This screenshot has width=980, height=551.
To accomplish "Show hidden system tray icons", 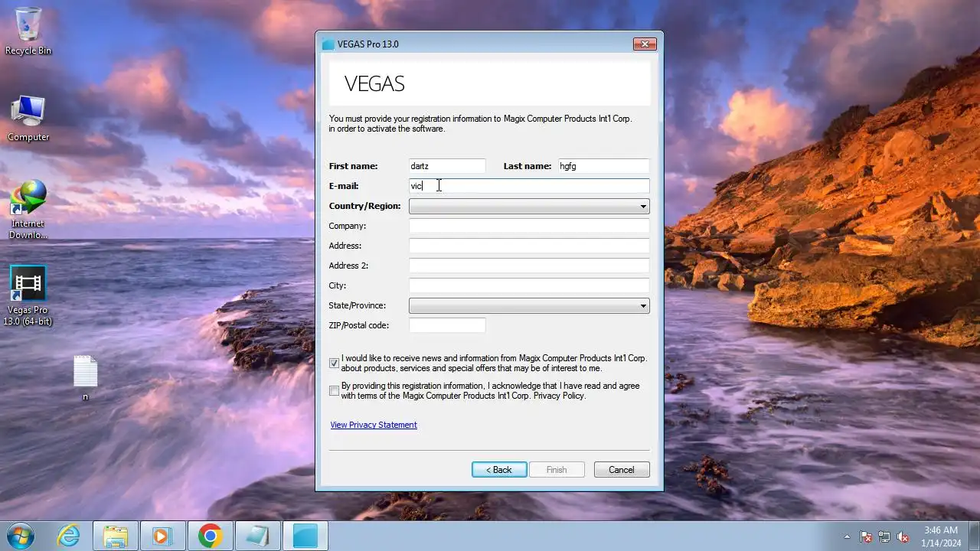I will pos(847,536).
